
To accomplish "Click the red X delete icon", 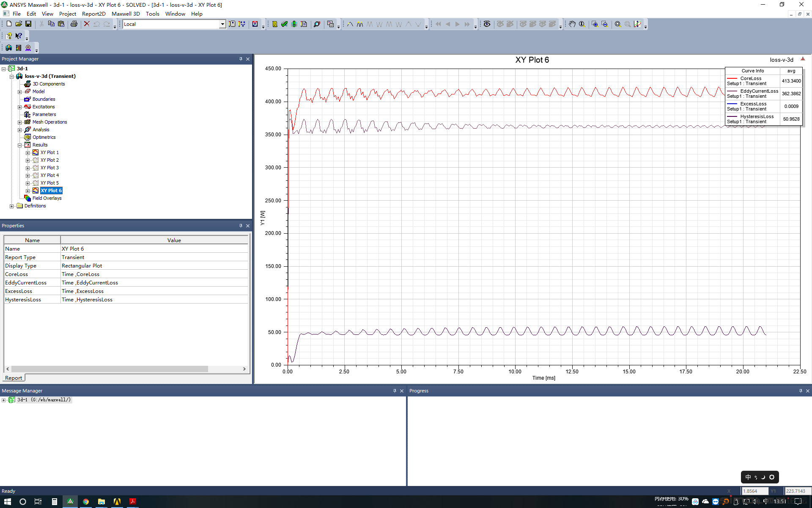I will [x=87, y=24].
